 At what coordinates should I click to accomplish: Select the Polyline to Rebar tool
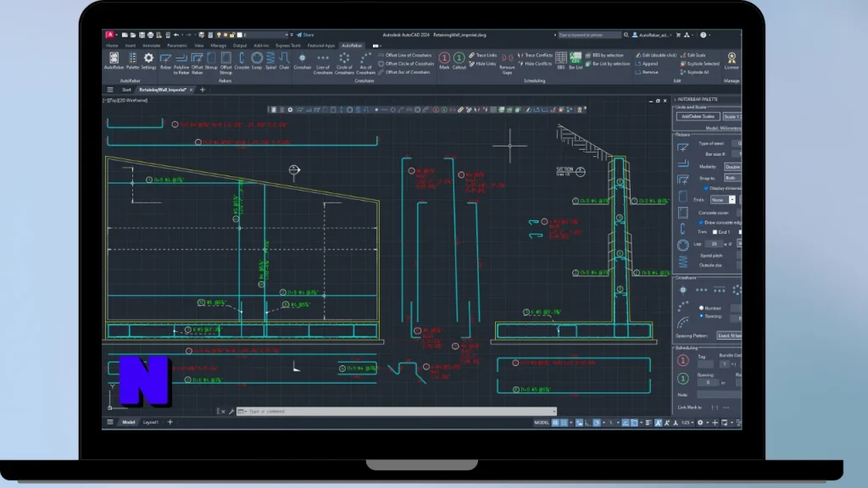coord(181,63)
